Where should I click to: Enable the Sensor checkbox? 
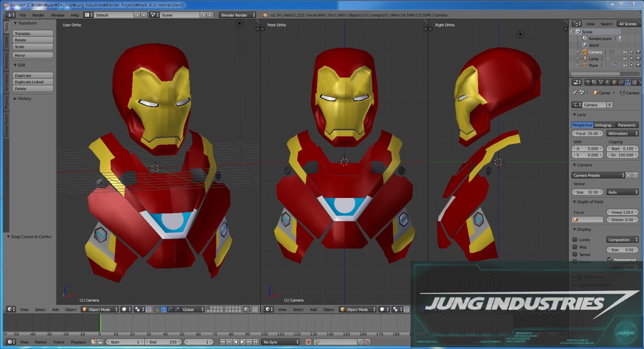click(x=575, y=255)
